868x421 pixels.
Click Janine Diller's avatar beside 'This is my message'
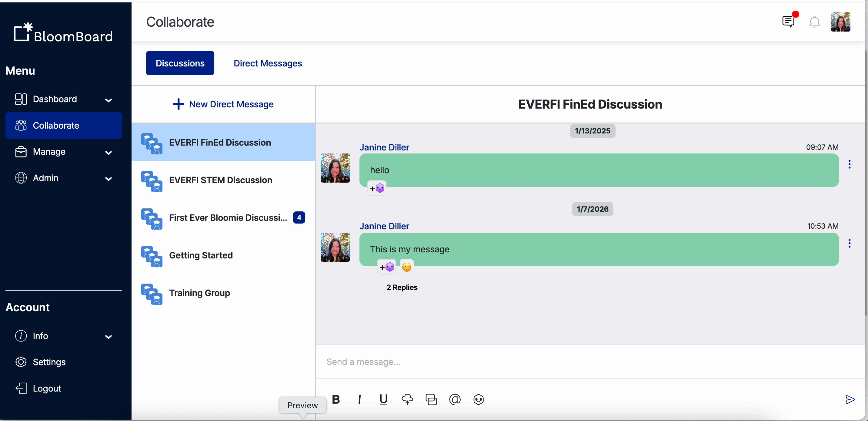pos(335,247)
